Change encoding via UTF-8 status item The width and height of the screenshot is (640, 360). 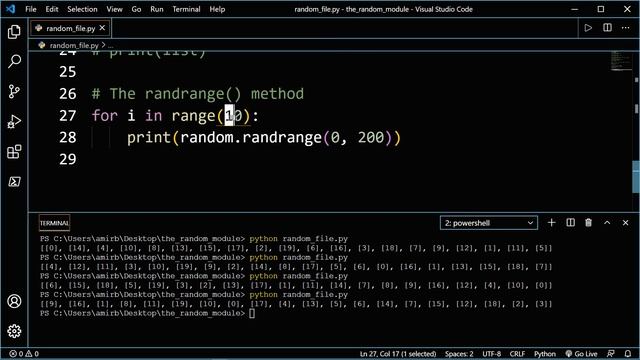point(491,354)
